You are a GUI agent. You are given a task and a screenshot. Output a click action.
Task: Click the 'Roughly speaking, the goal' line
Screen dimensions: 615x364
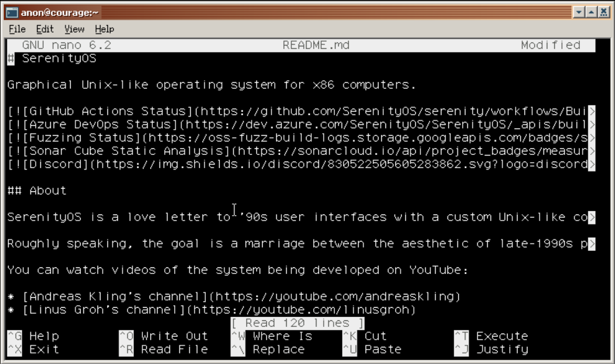[x=301, y=244]
